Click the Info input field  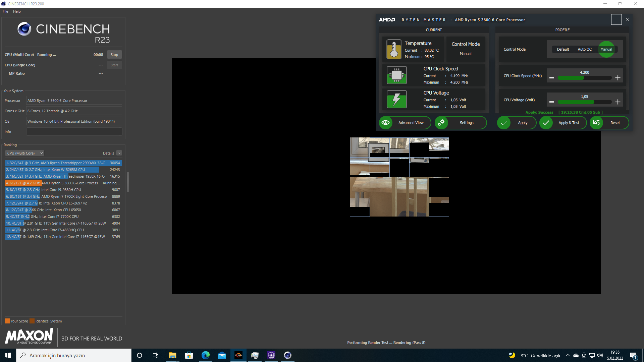tap(74, 132)
